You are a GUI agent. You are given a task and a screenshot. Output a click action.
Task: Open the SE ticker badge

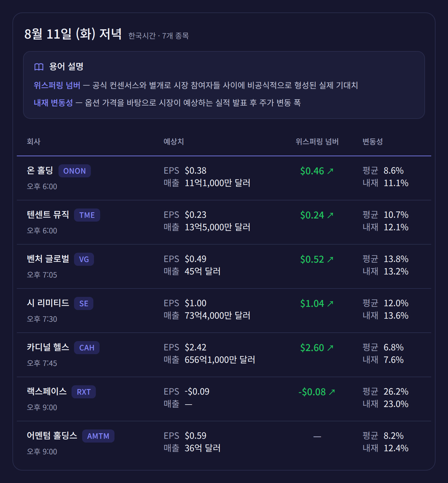pyautogui.click(x=84, y=303)
